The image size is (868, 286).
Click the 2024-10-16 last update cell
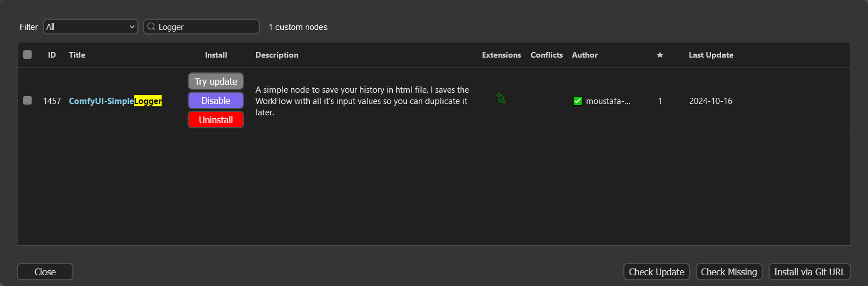711,101
